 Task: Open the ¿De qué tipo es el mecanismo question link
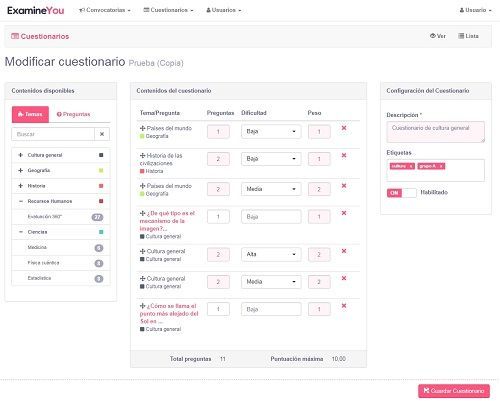(167, 221)
